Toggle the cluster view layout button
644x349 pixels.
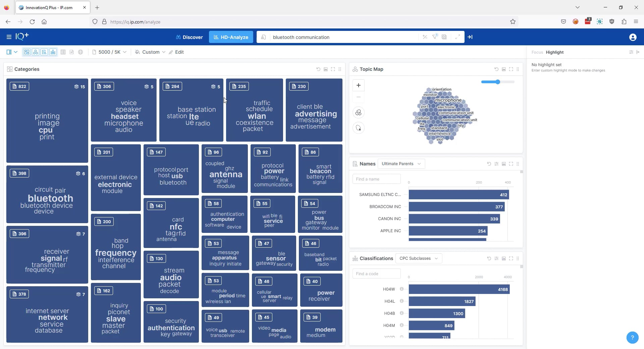[35, 52]
